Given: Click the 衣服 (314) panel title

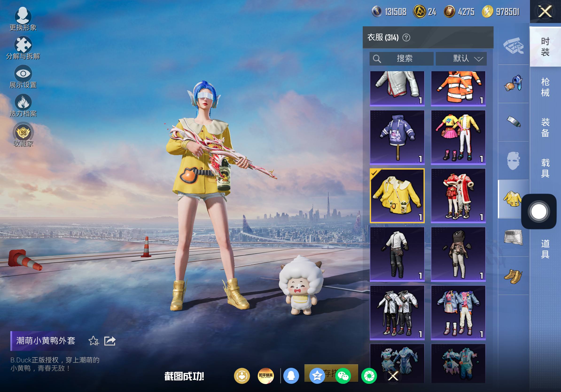Looking at the screenshot, I should (x=383, y=37).
